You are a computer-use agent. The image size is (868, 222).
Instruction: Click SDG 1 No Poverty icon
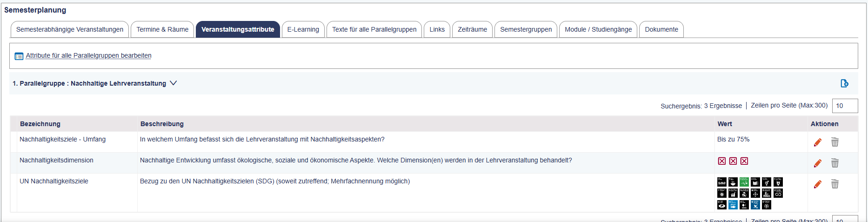722,182
